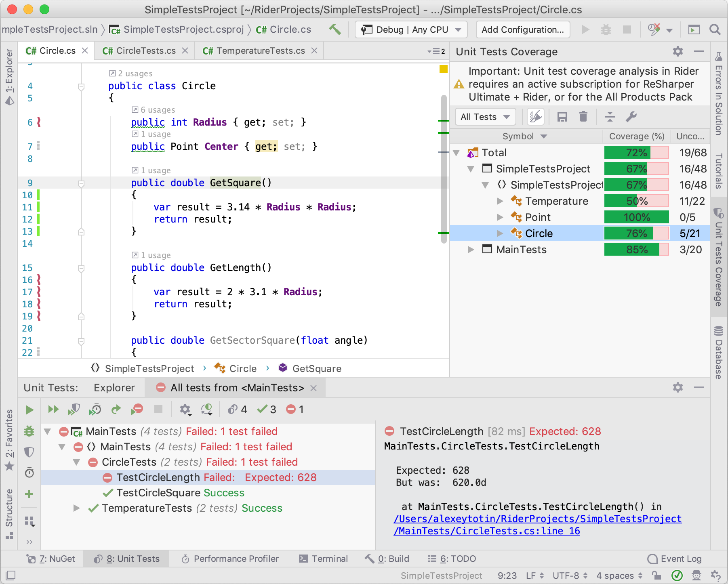Cover selected unit tests shield icon
Viewport: 728px width, 584px height.
coord(74,410)
